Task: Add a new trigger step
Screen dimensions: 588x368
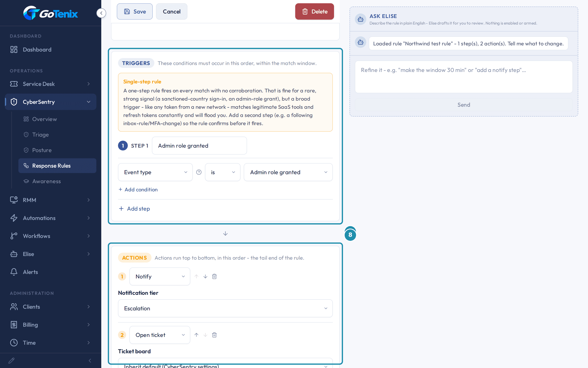Action: coord(134,209)
